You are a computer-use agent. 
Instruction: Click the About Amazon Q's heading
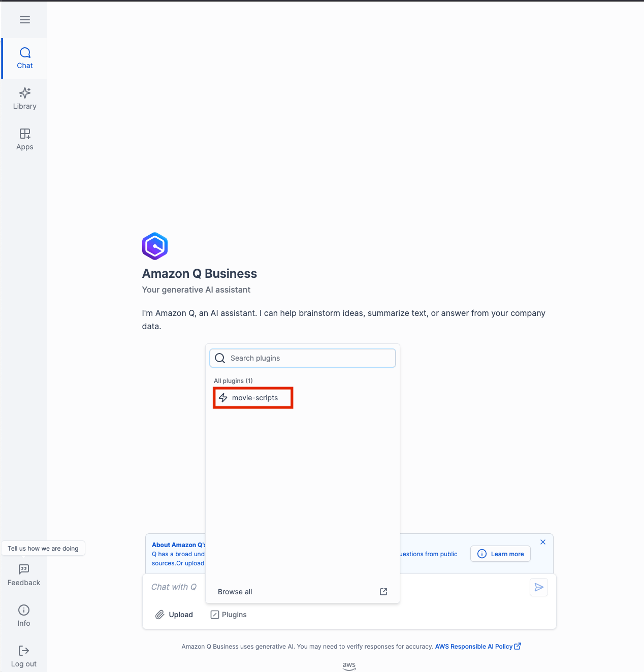point(179,545)
